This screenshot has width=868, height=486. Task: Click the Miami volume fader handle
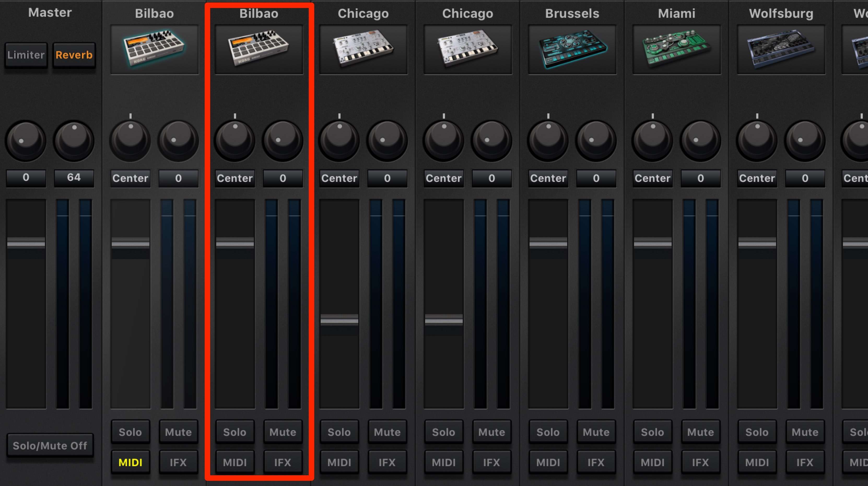pos(653,243)
